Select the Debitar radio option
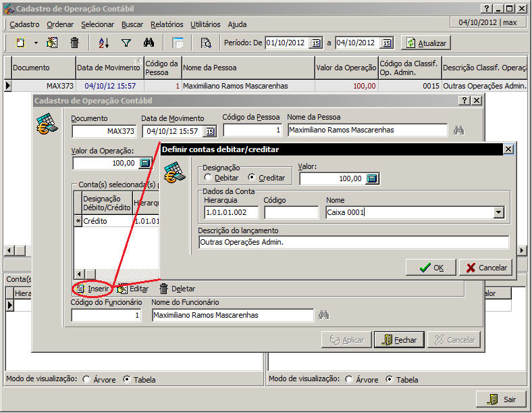This screenshot has width=532, height=413. tap(208, 178)
